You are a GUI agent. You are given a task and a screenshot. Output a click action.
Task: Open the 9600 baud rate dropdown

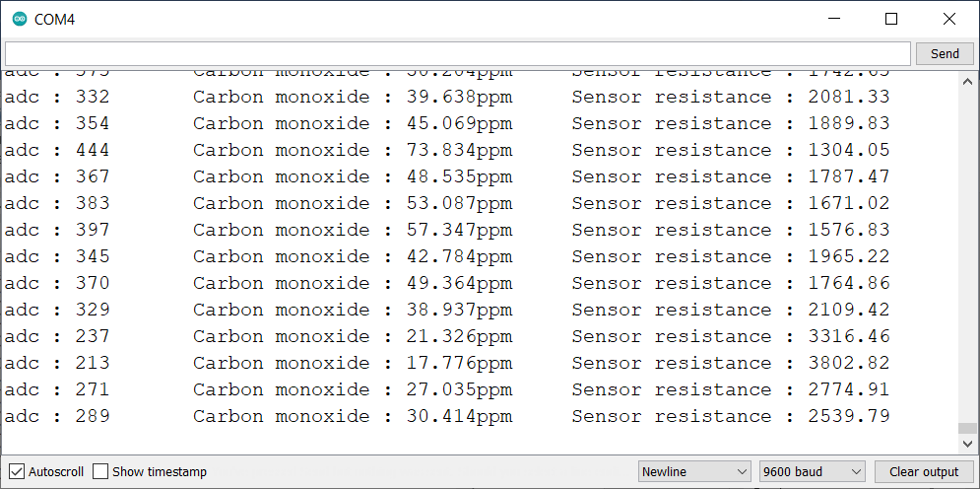[x=813, y=471]
